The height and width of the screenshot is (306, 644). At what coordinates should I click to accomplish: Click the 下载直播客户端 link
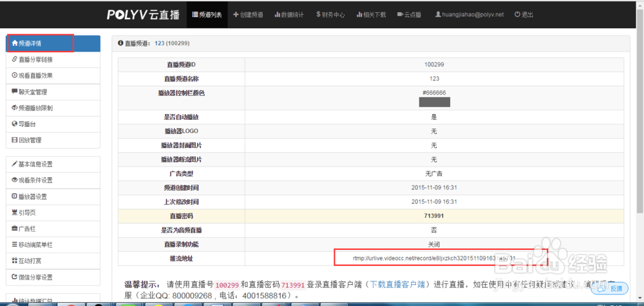(397, 285)
